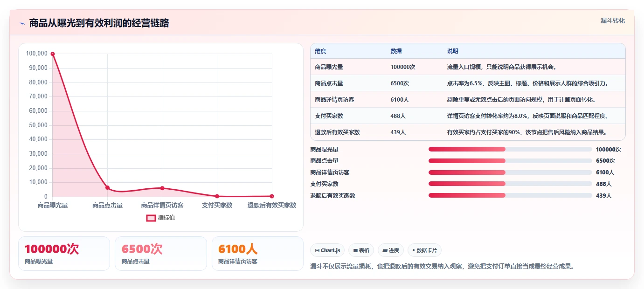Screen dimensions: 644x289
Task: Open the 100000次 商品曝光量 data card
Action: click(64, 254)
